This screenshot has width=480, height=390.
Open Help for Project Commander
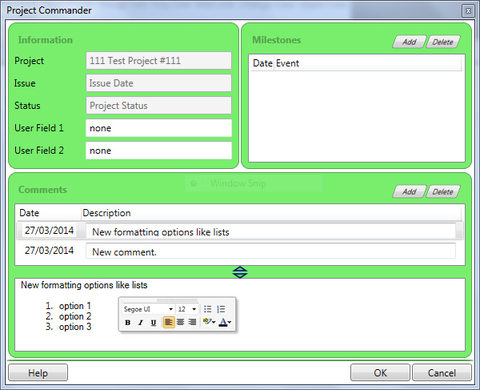[x=38, y=373]
